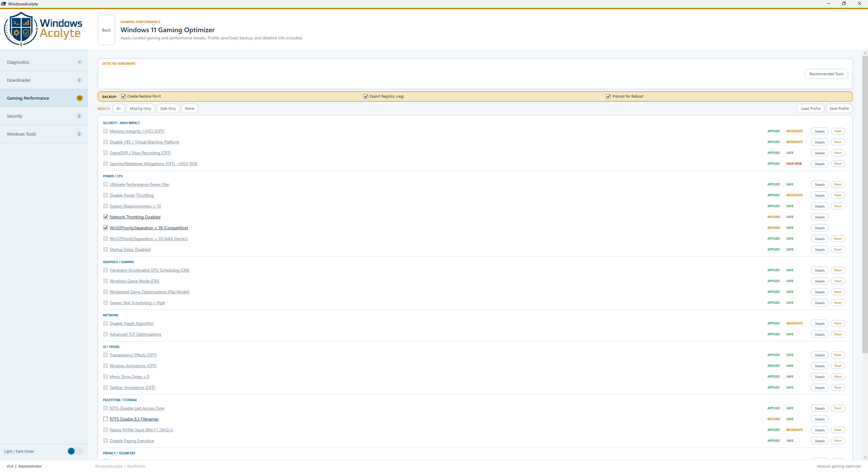Click the MISSING status for NTFS 8.3 Filenames
The image size is (868, 472).
[x=774, y=419]
